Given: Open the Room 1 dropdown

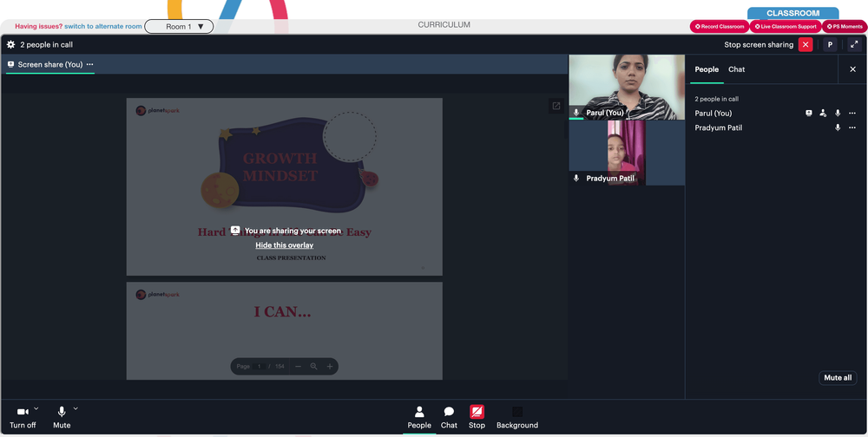Looking at the screenshot, I should tap(179, 27).
